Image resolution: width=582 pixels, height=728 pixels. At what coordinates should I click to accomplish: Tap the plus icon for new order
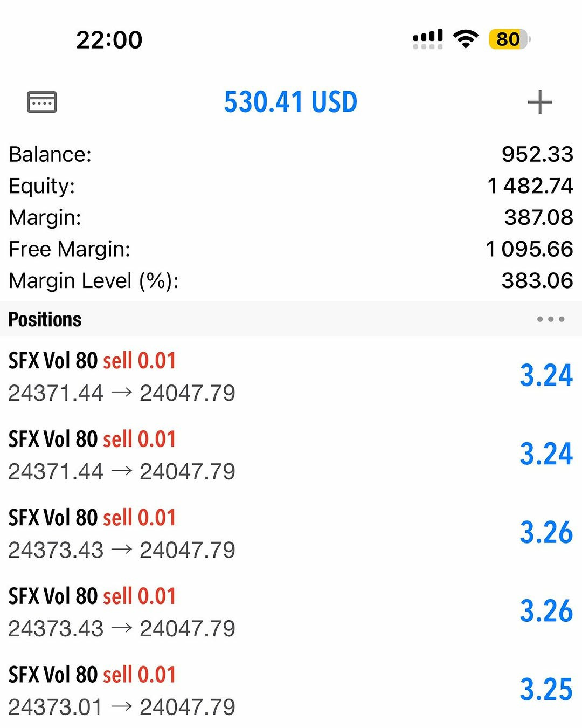[x=539, y=102]
